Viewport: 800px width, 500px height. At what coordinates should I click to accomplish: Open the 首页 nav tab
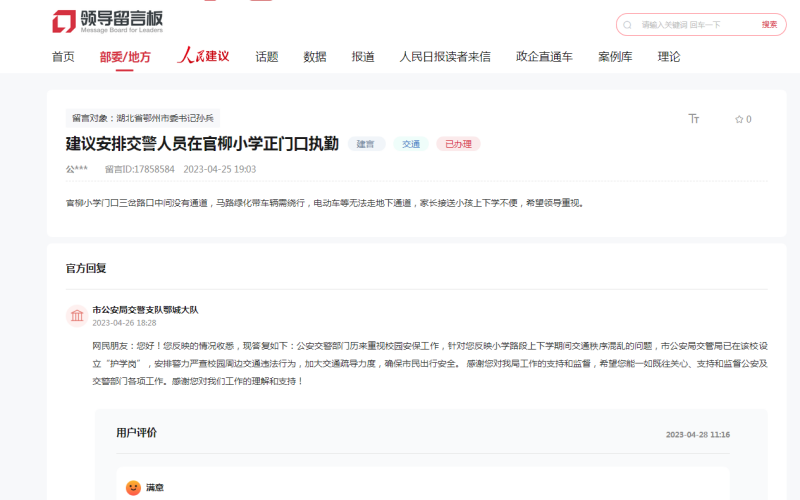coord(63,57)
